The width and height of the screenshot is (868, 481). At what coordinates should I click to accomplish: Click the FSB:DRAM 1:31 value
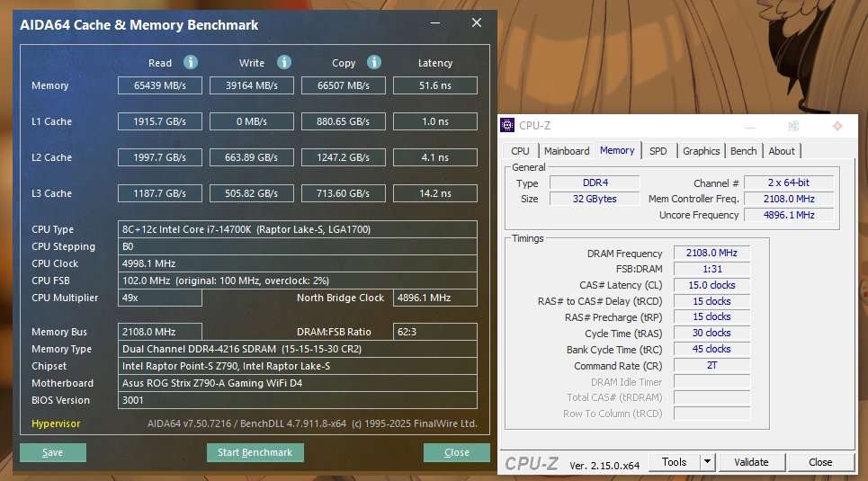(711, 269)
